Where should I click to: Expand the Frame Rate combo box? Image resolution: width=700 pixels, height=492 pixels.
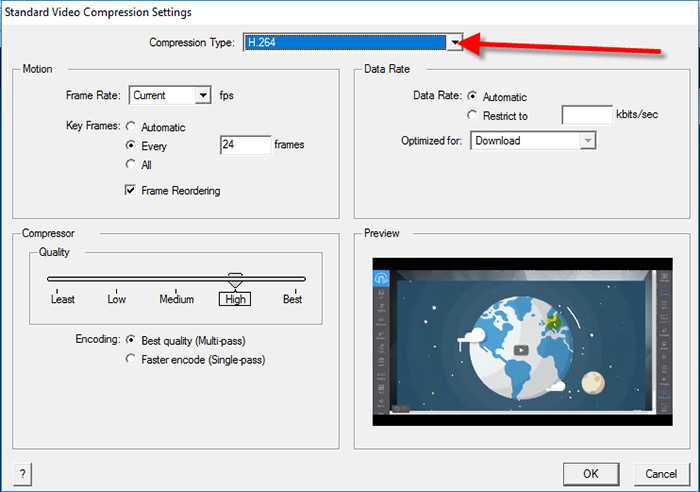[203, 96]
